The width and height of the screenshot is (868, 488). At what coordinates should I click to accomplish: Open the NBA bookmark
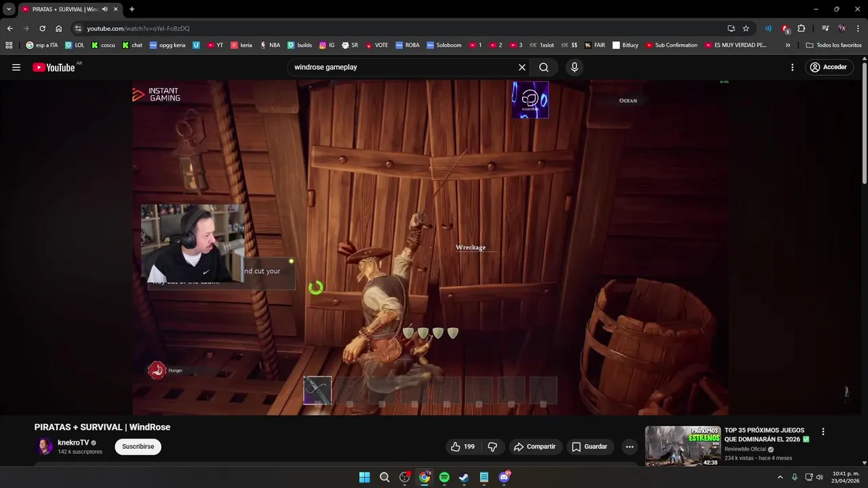click(270, 45)
